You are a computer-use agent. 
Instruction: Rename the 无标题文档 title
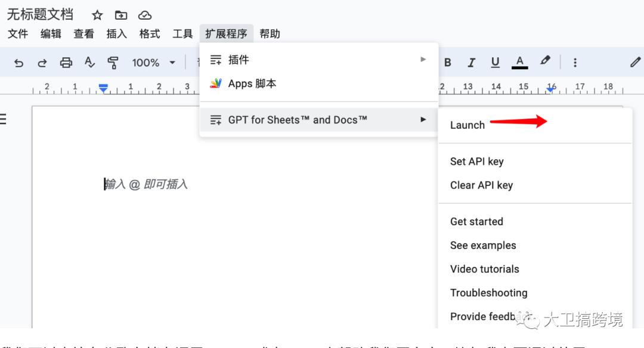(x=41, y=15)
